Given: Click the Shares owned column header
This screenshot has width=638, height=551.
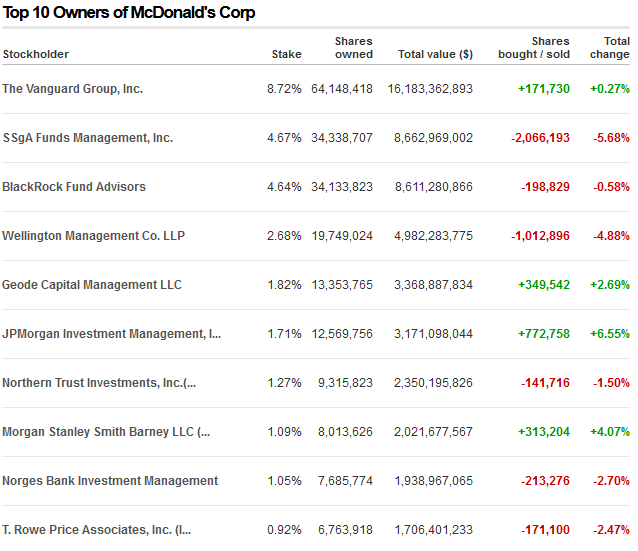Looking at the screenshot, I should 354,48.
